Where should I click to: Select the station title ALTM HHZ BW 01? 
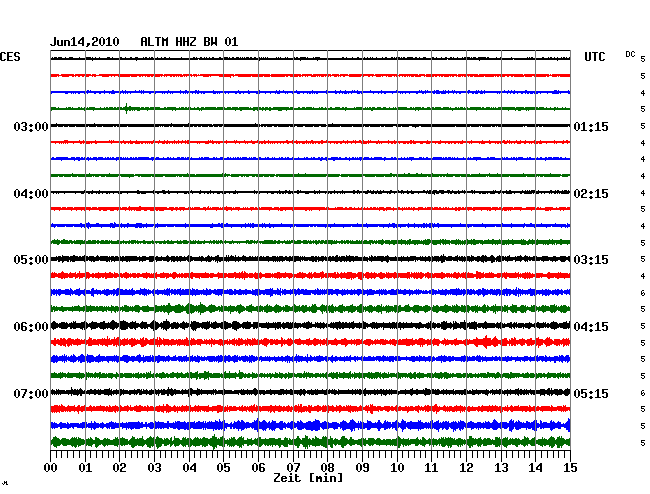point(189,42)
